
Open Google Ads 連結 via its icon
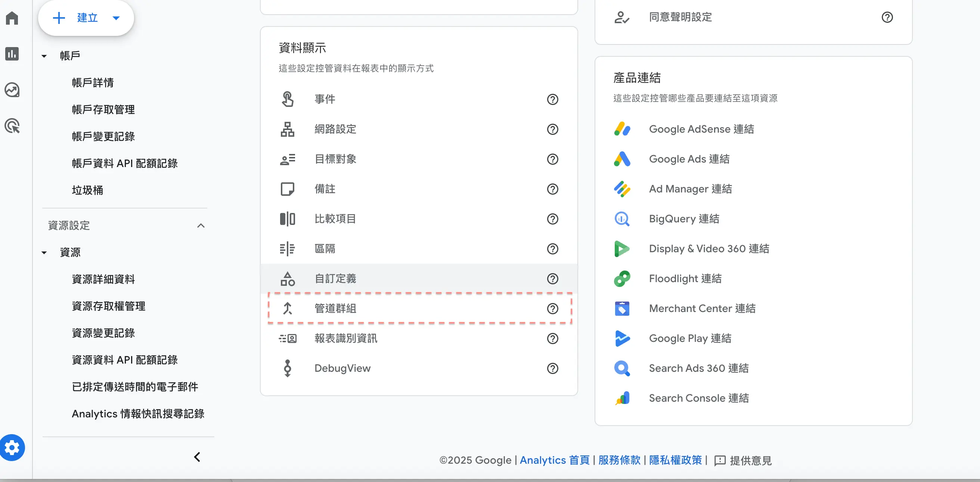(622, 159)
